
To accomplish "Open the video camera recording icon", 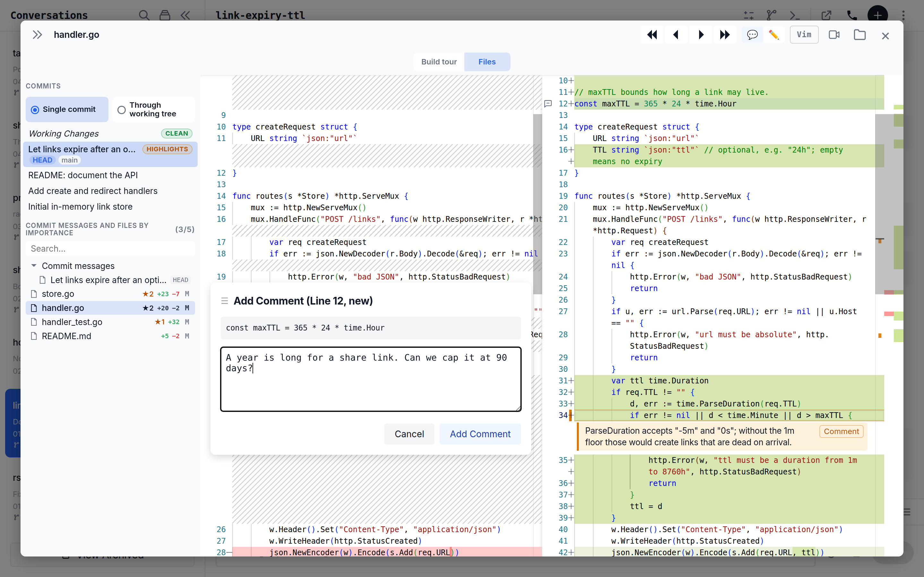I will (834, 35).
